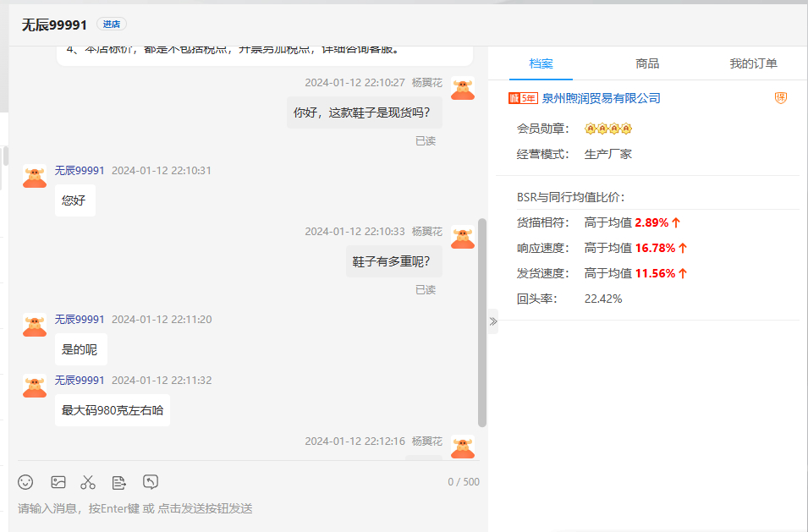
Task: Focus the message input field
Action: 245,508
